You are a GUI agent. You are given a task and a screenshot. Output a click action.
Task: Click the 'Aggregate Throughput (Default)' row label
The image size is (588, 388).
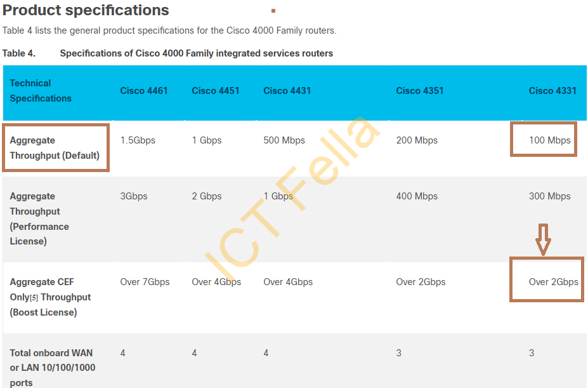click(x=55, y=147)
